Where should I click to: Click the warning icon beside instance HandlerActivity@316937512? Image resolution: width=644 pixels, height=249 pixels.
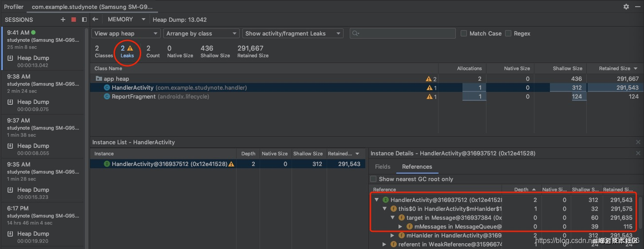click(231, 164)
